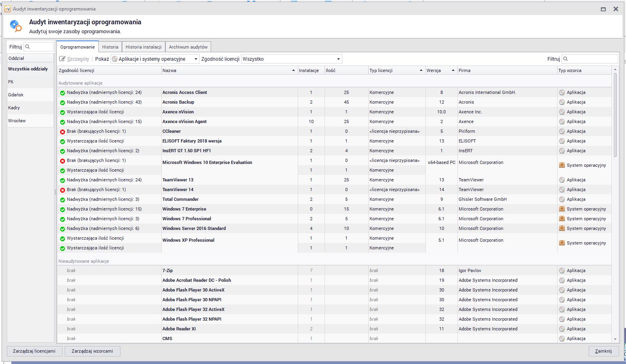626x364 pixels.
Task: Click the green status icon for TeamViewer 13
Action: click(x=62, y=180)
